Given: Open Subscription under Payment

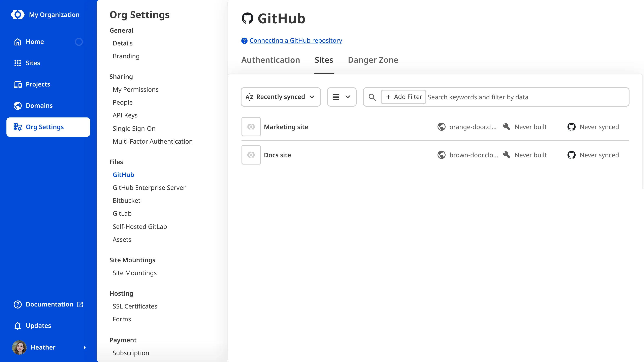Looking at the screenshot, I should (131, 353).
